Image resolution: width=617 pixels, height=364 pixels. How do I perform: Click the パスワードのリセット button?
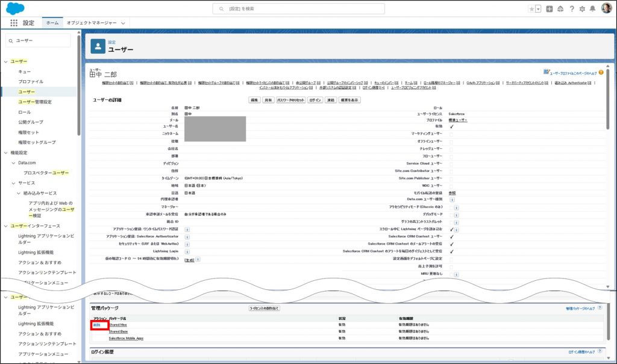click(x=290, y=100)
